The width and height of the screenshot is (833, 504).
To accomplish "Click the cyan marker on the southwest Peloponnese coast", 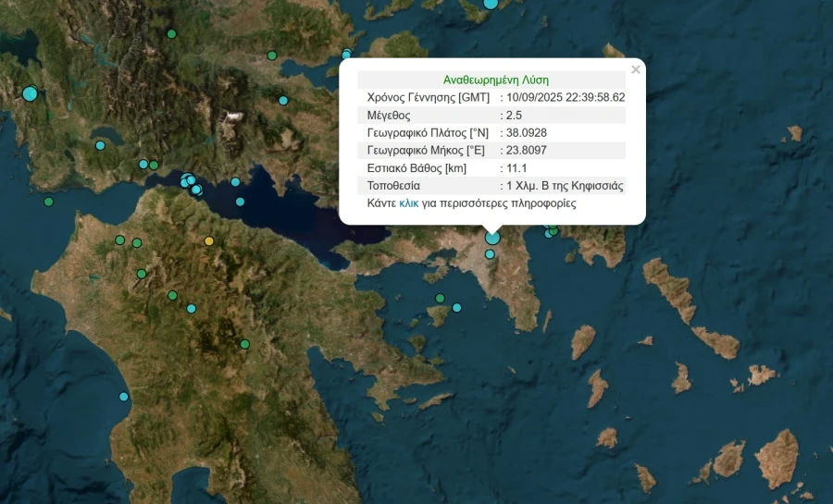I will 124,397.
